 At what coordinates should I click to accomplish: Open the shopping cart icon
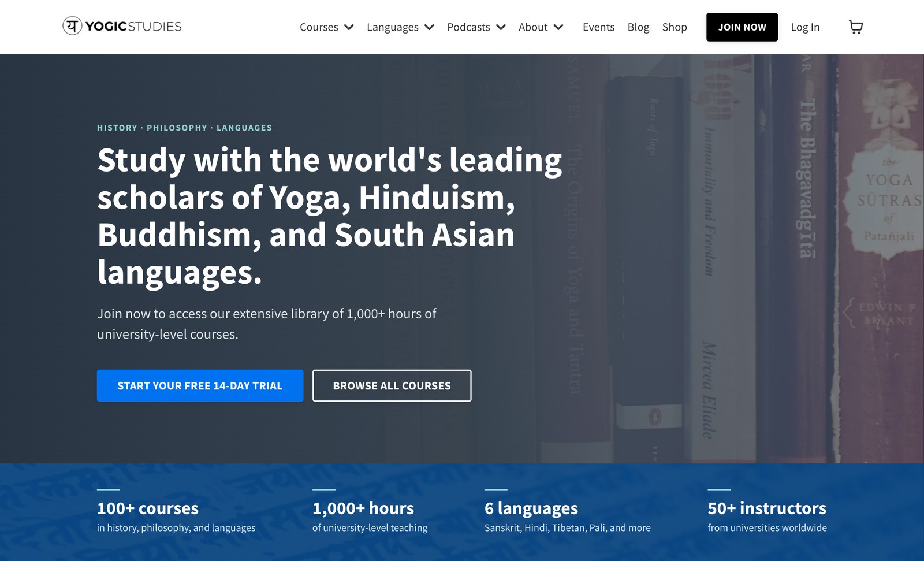coord(856,27)
